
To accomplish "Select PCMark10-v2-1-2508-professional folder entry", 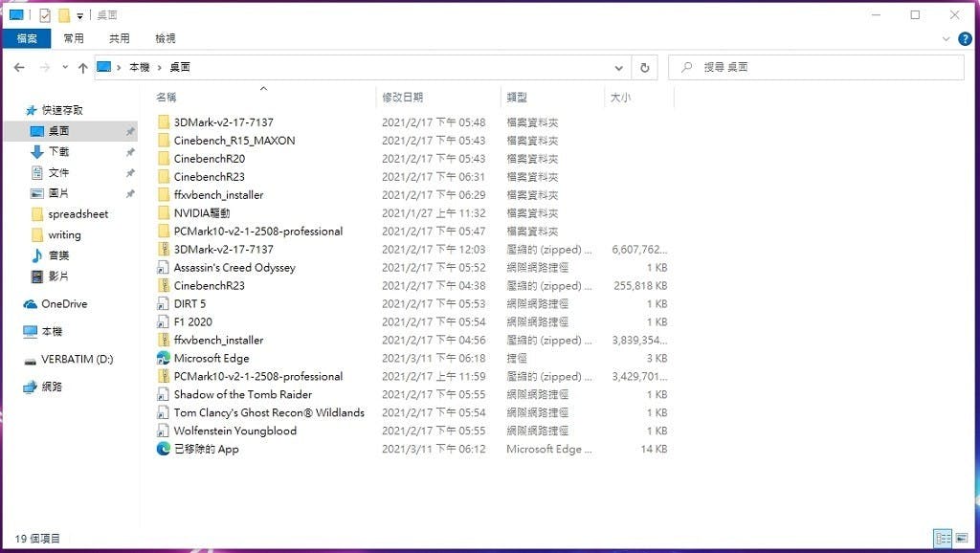I will click(x=258, y=232).
